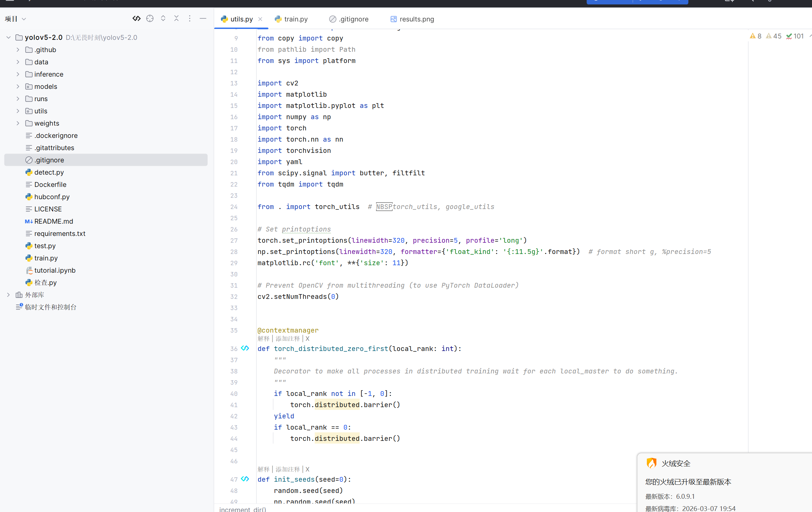Collapse the yolov5-2.0 project root

pyautogui.click(x=9, y=37)
